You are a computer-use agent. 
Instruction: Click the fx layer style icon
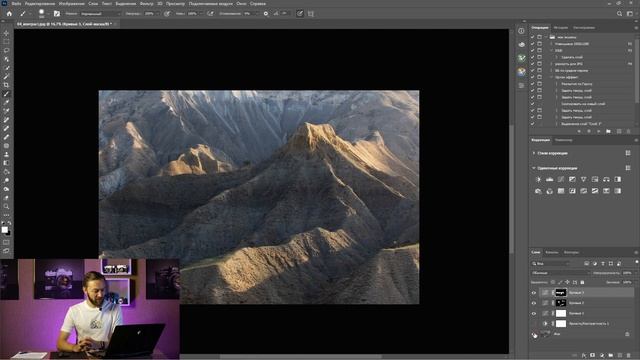tap(584, 356)
